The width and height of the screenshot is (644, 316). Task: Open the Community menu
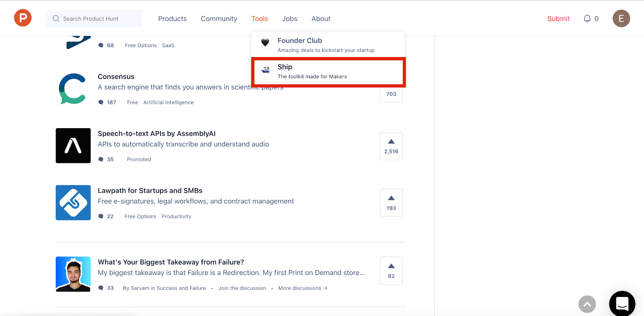click(219, 19)
